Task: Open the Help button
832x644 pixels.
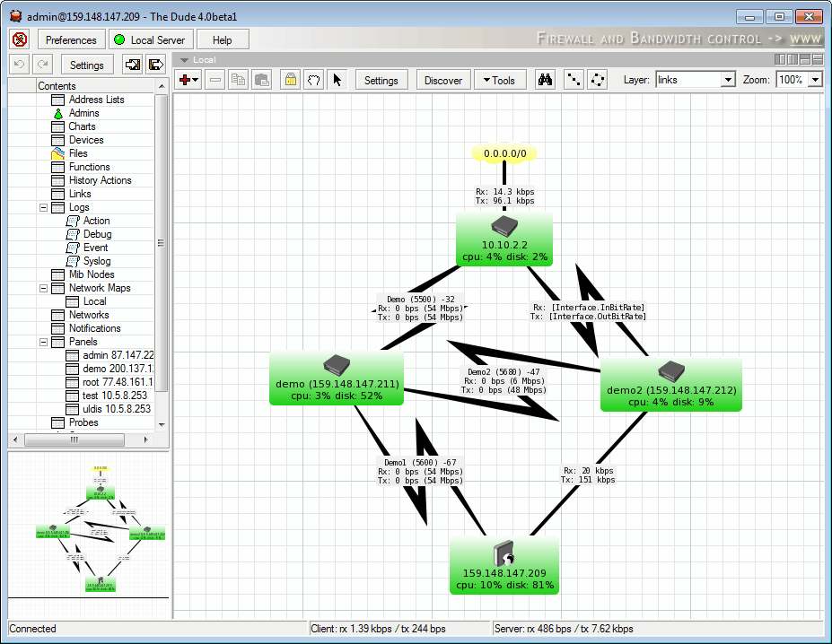Action: (x=223, y=39)
